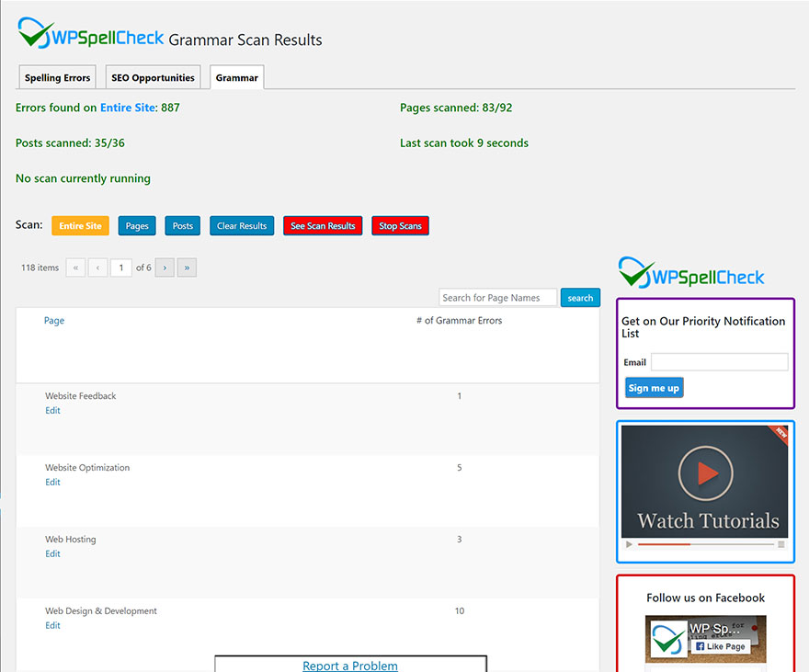
Task: Click the WPSpellCheck logo in the header
Action: (x=91, y=33)
